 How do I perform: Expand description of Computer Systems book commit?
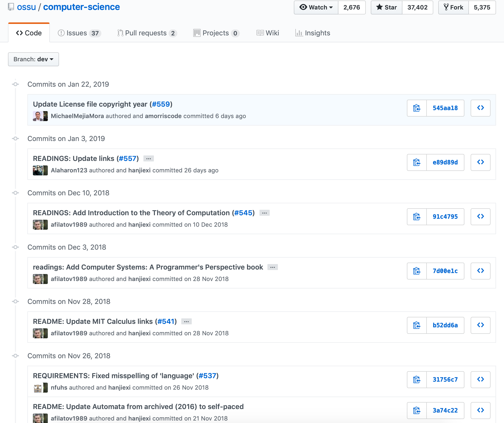click(273, 267)
